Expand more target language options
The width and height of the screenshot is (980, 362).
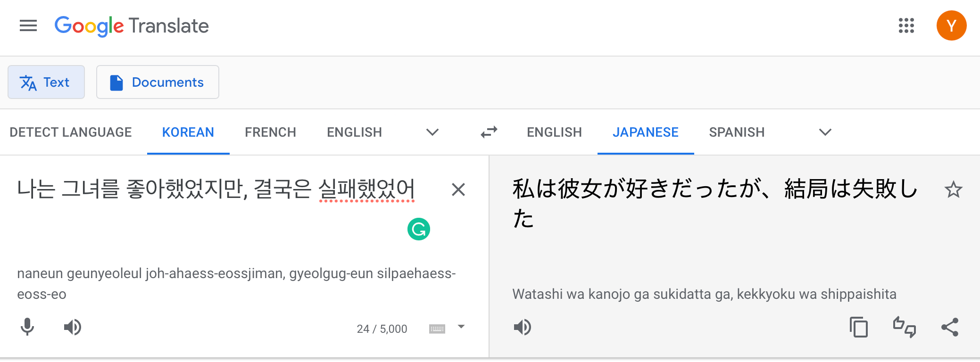pyautogui.click(x=824, y=132)
